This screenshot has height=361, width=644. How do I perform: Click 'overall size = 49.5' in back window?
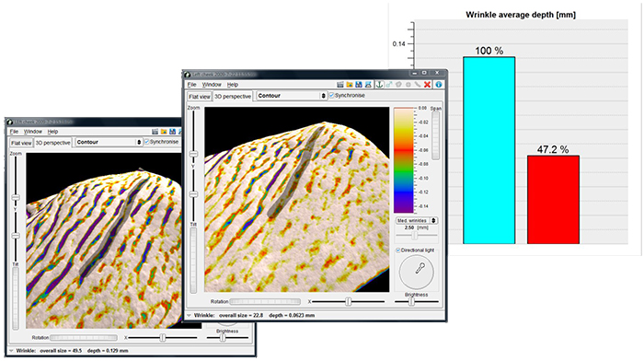click(61, 351)
